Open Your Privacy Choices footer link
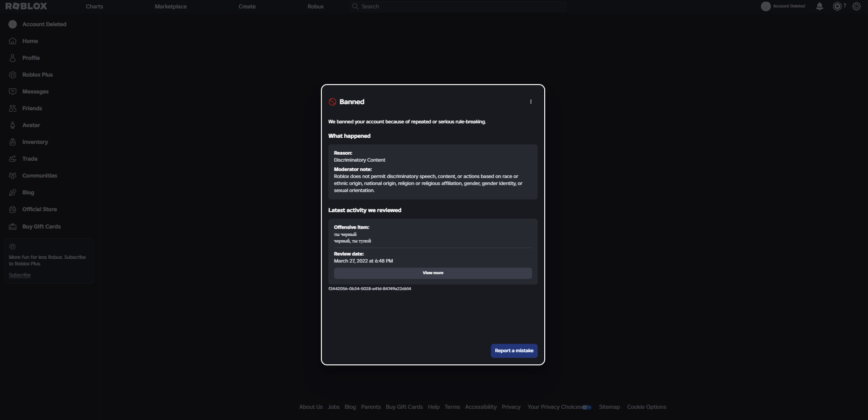This screenshot has width=868, height=420. (x=559, y=407)
